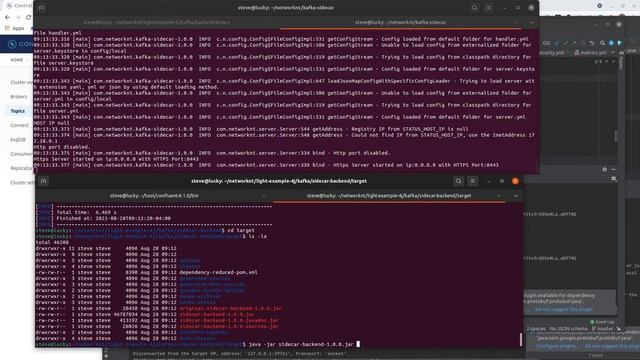Click '2 spaces' indent setting in IDE status bar
Viewport: 640px width, 360px height.
(x=536, y=329)
